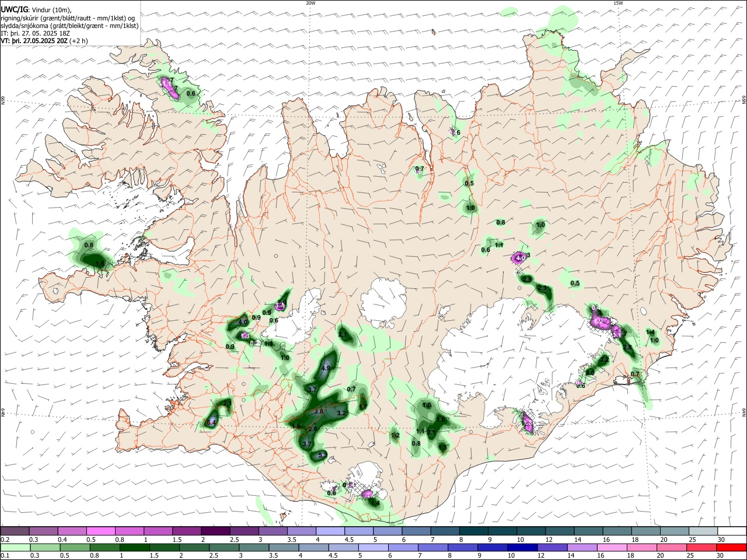This screenshot has height=560, width=747.
Task: Click the 2.2 precipitation value
Action: [x=605, y=360]
